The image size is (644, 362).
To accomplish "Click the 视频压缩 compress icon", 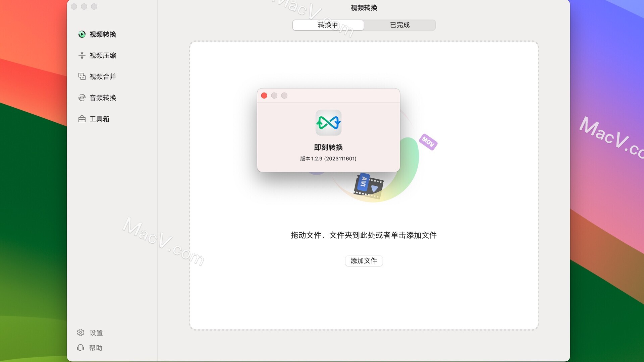I will 82,55.
